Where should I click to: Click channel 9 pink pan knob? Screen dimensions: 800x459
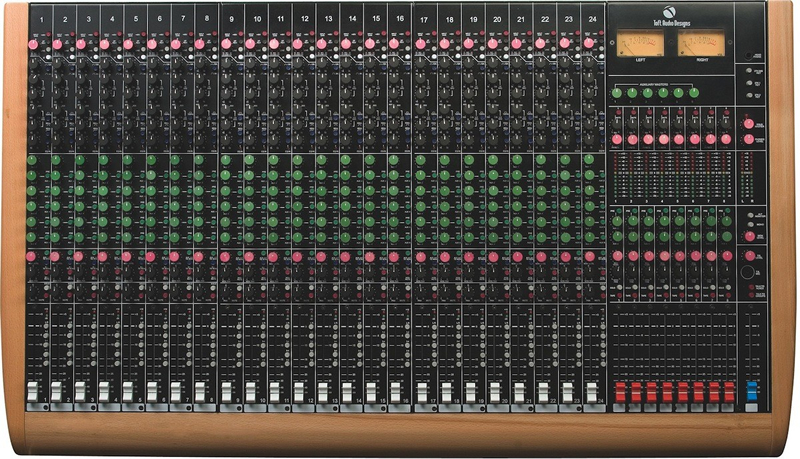(x=225, y=257)
